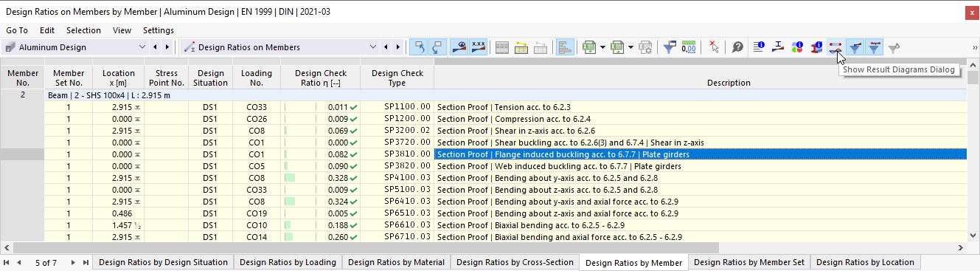The height and width of the screenshot is (271, 980).
Task: Switch to Design Ratios by Material tab
Action: click(396, 262)
